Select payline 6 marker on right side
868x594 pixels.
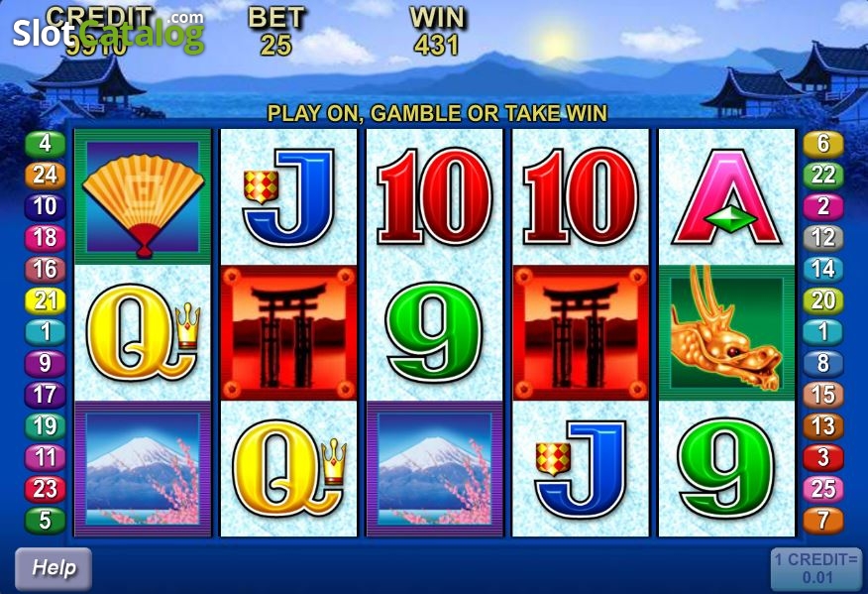tap(823, 144)
